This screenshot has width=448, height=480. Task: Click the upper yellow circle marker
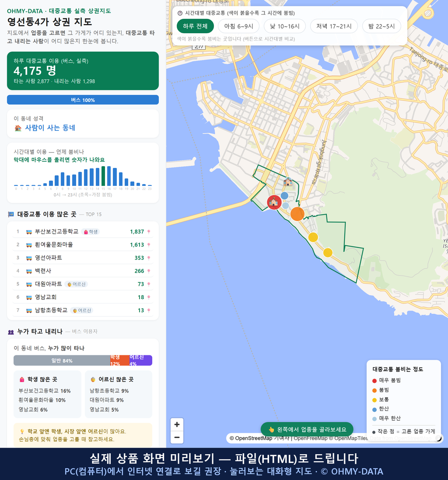[x=313, y=237]
